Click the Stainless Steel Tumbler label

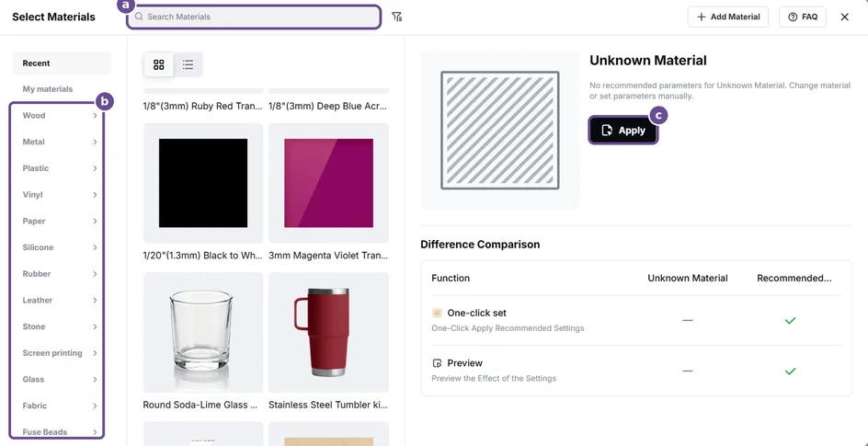click(327, 405)
